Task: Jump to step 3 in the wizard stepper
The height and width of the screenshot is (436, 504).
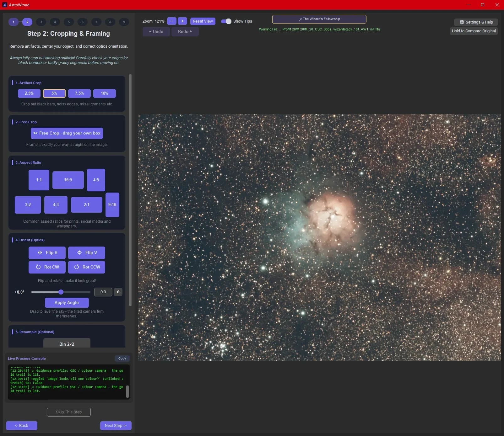Action: coord(41,22)
